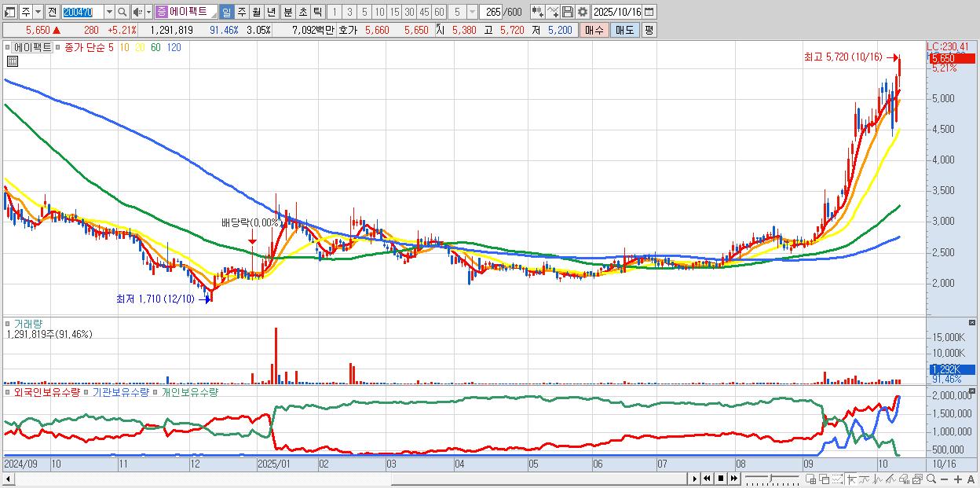Screen dimensions: 980x488
Task: Click the expand icon at volume panel corner
Action: coord(972,323)
